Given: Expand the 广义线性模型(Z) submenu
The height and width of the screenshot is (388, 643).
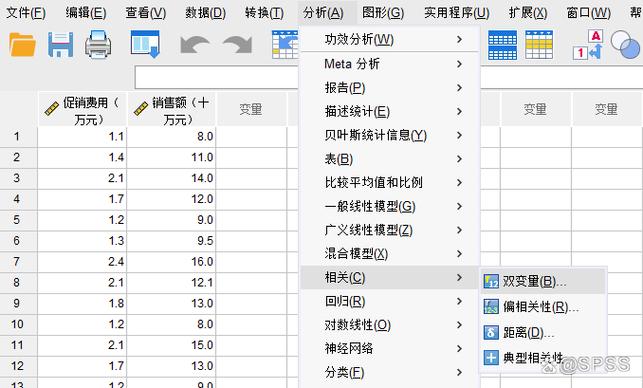Looking at the screenshot, I should tap(390, 230).
